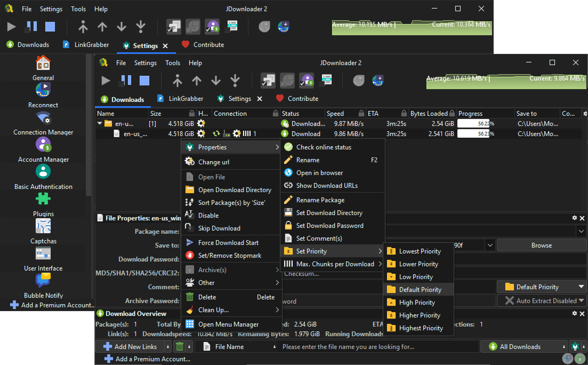Start downloads in the back Settings window
Screen dimensions: 588x365
(x=11, y=27)
